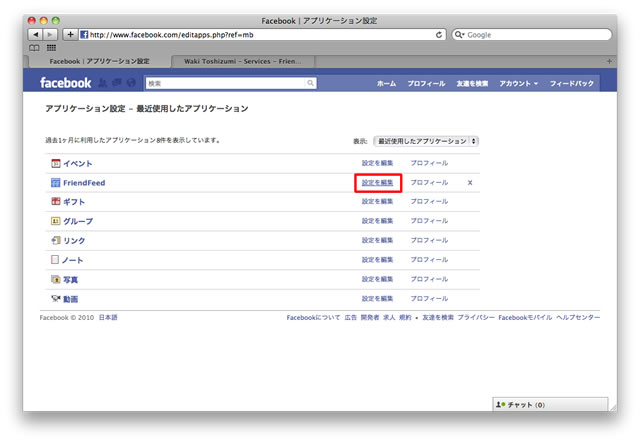Image resolution: width=640 pixels, height=443 pixels.
Task: Click the Facebook search magnifier icon
Action: (310, 83)
